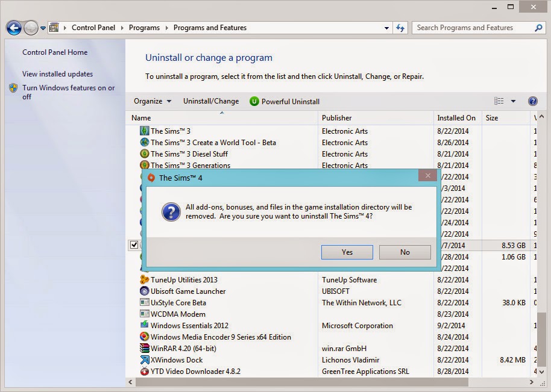The height and width of the screenshot is (392, 551).
Task: Click the vertical scrollbar thumb
Action: pyautogui.click(x=541, y=338)
